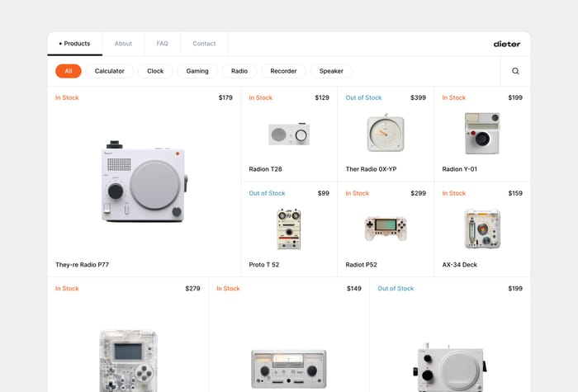View the Radiot P52 handheld thumbnail
This screenshot has width=578, height=392.
pyautogui.click(x=386, y=229)
